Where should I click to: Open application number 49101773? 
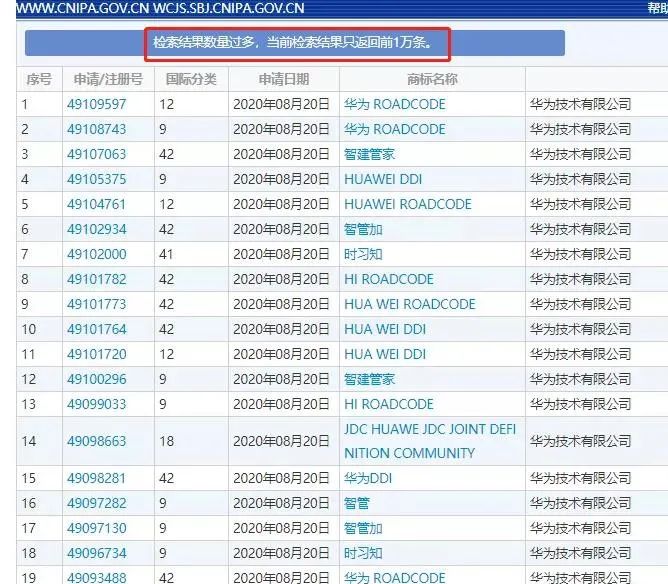click(x=97, y=305)
